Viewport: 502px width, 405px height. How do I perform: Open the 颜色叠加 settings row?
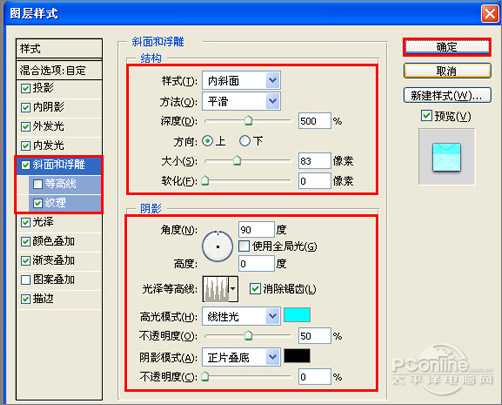(x=59, y=242)
